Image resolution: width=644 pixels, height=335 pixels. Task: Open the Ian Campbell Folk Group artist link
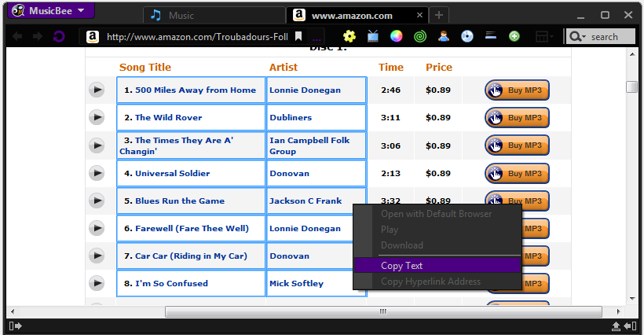click(309, 145)
